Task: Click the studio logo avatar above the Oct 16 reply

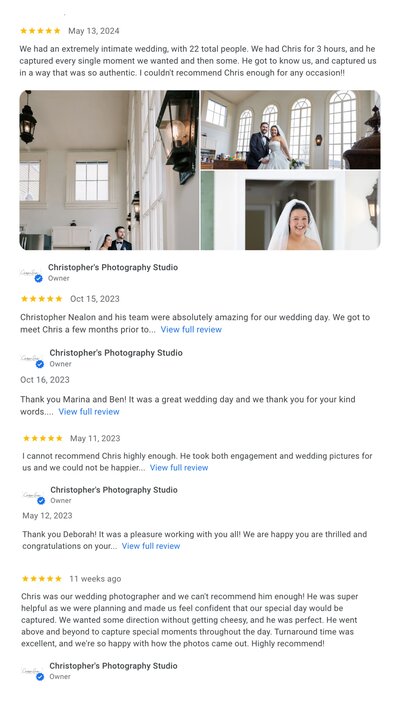Action: tap(32, 358)
